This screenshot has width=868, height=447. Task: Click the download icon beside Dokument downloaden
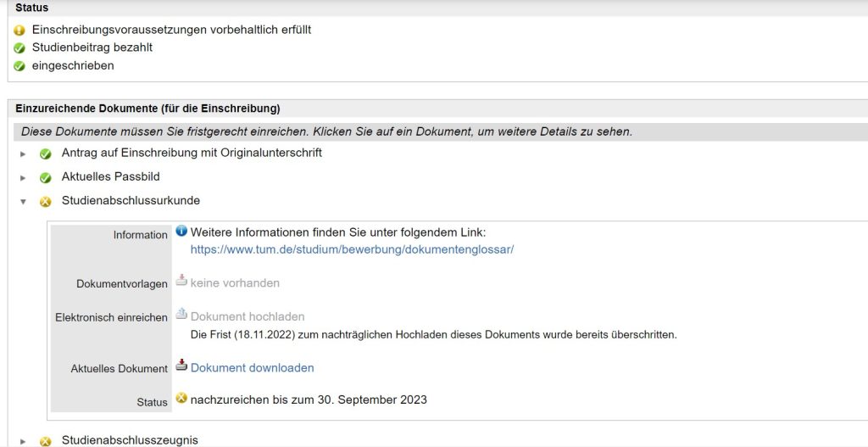[x=181, y=366]
